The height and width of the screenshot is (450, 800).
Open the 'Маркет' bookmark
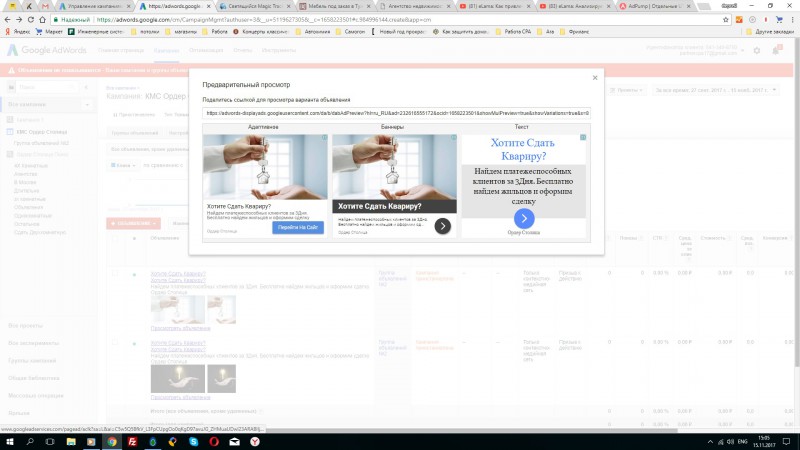[49, 32]
